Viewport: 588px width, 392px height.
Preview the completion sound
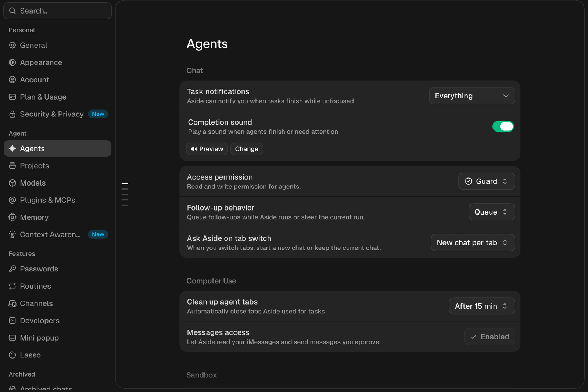(x=207, y=149)
